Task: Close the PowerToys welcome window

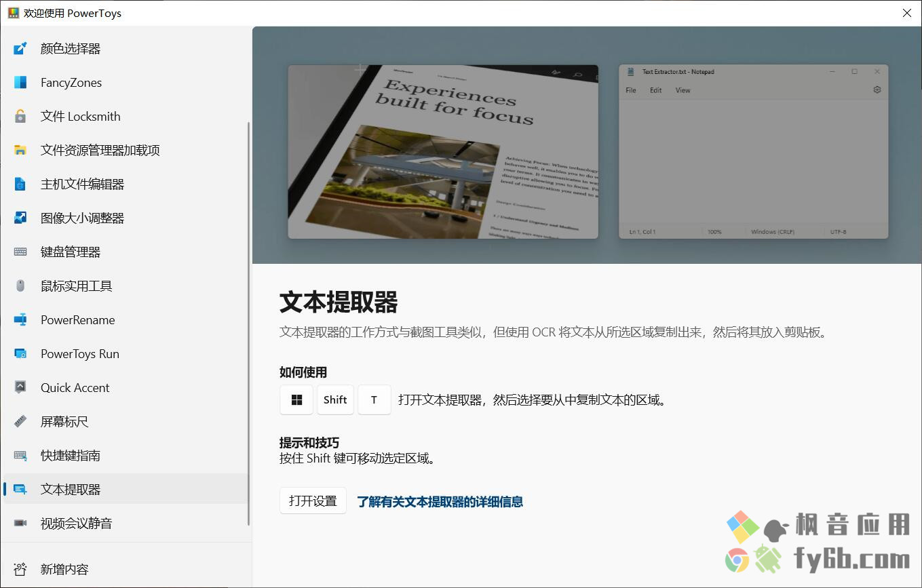Action: coord(907,13)
